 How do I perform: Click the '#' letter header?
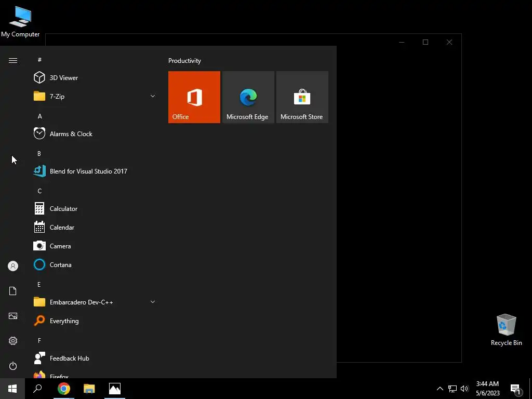(x=39, y=60)
